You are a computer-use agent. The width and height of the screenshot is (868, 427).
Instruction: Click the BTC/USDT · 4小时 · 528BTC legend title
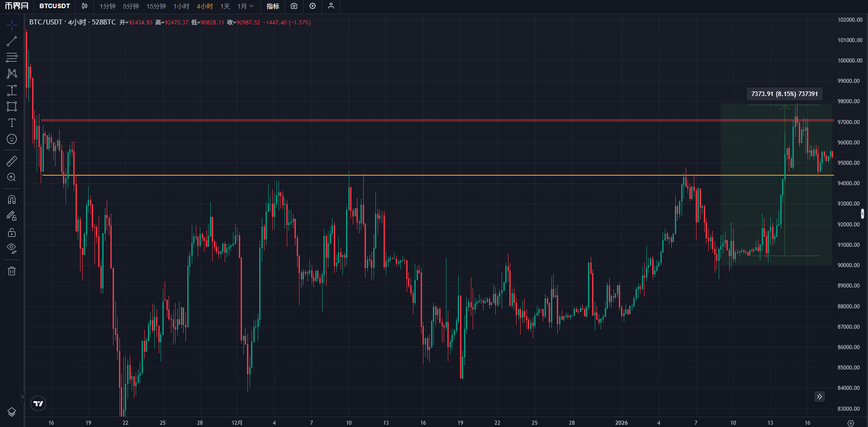click(x=72, y=22)
